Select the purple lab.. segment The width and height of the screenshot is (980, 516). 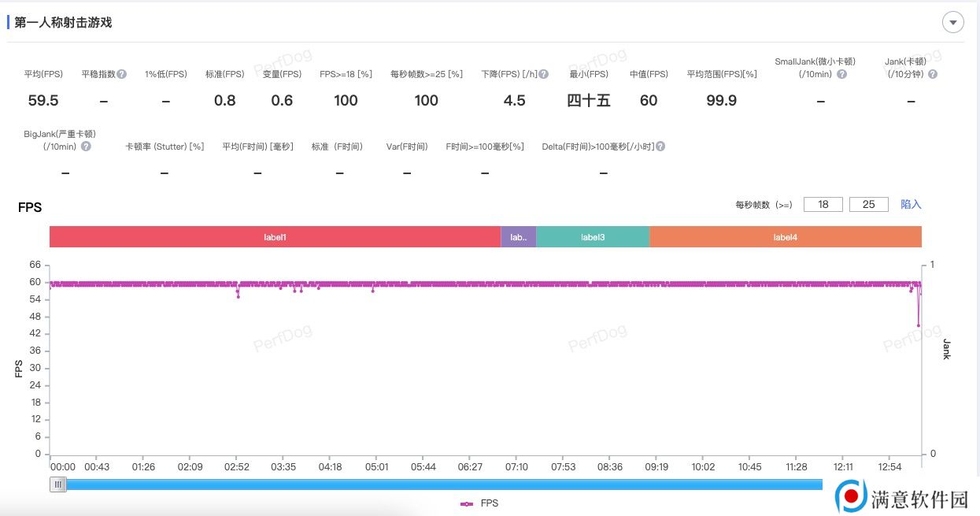(x=518, y=237)
